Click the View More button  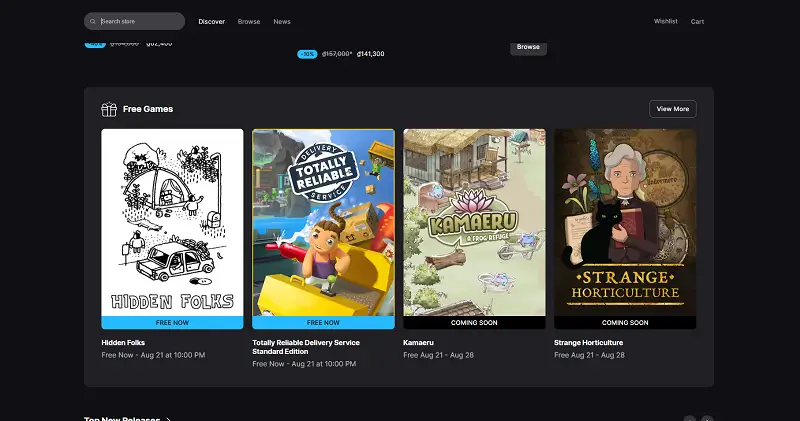coord(673,109)
